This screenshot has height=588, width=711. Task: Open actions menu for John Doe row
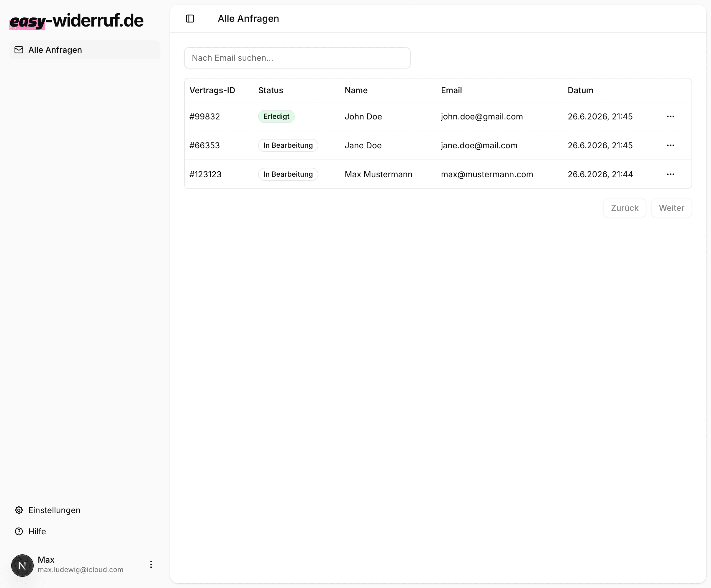(670, 116)
